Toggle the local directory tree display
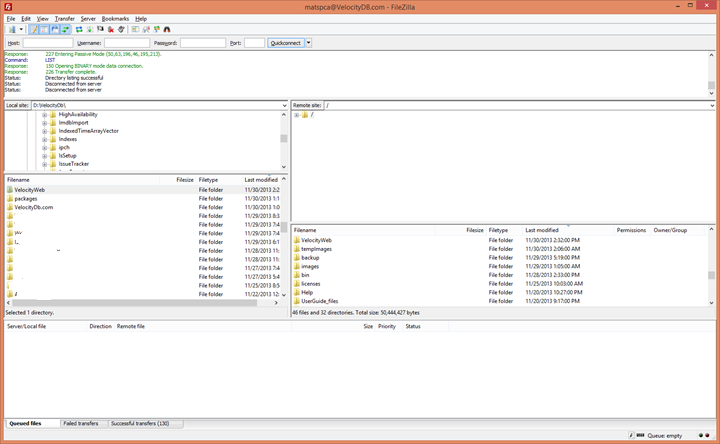 44,29
